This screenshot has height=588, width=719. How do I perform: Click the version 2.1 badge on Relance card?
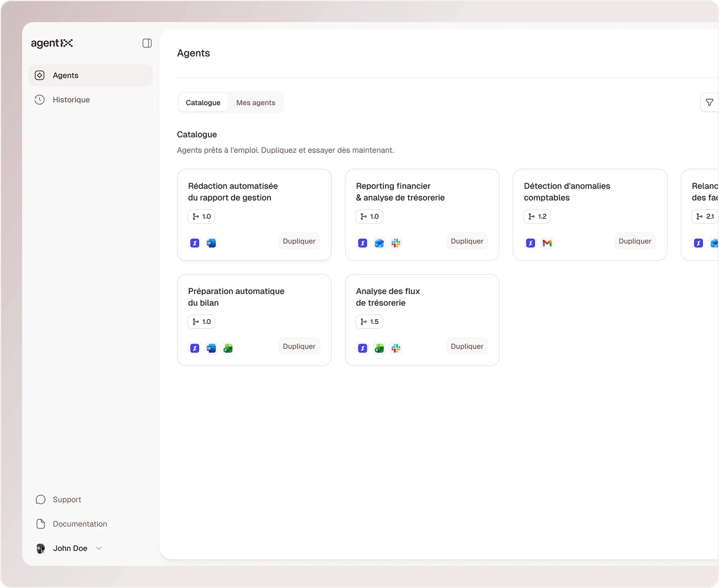(x=704, y=216)
